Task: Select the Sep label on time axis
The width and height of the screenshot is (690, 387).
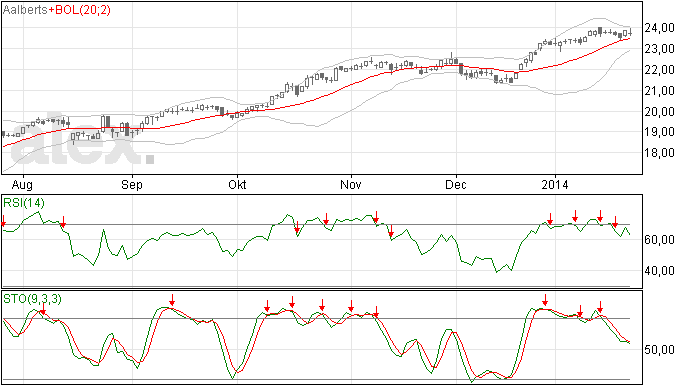Action: pyautogui.click(x=132, y=184)
